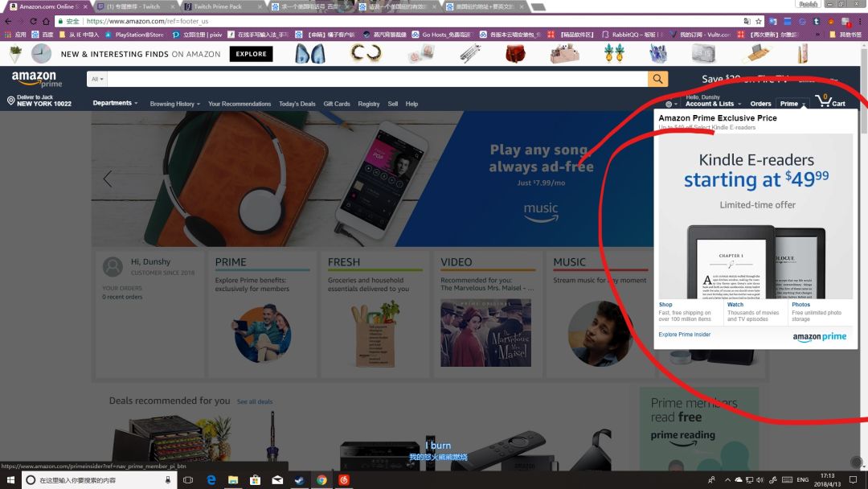Image resolution: width=868 pixels, height=489 pixels.
Task: Reload the page in Chrome
Action: pyautogui.click(x=33, y=21)
